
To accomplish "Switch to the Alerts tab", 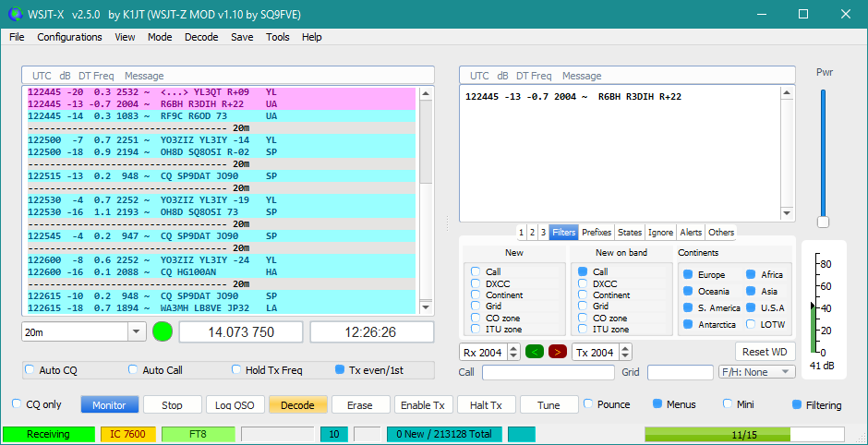I will pos(691,233).
